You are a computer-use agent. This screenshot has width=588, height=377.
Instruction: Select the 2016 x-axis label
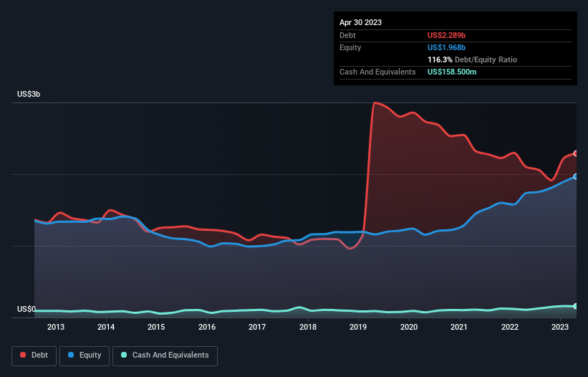click(x=207, y=327)
